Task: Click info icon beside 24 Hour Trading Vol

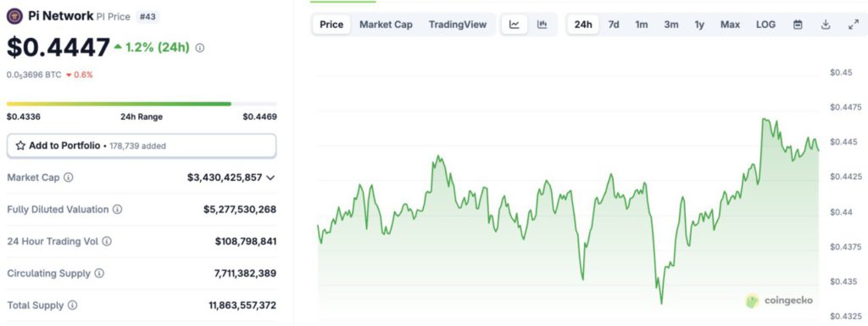Action: 107,241
